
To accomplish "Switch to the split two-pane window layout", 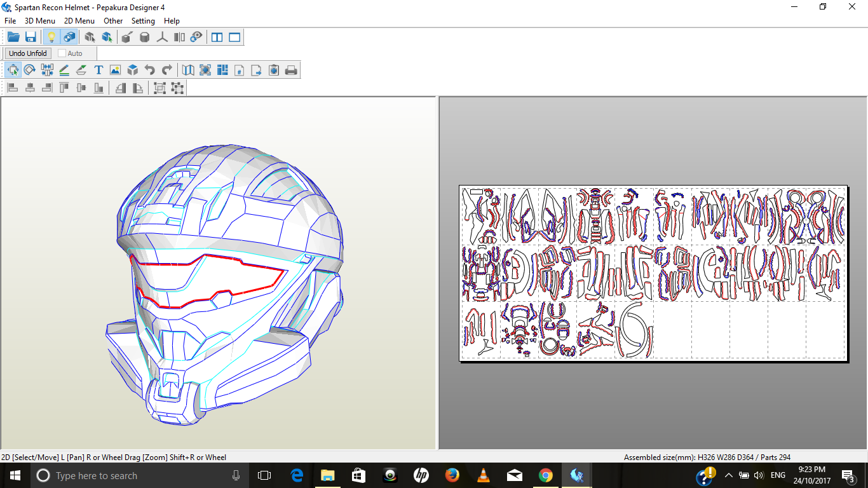I will point(217,37).
